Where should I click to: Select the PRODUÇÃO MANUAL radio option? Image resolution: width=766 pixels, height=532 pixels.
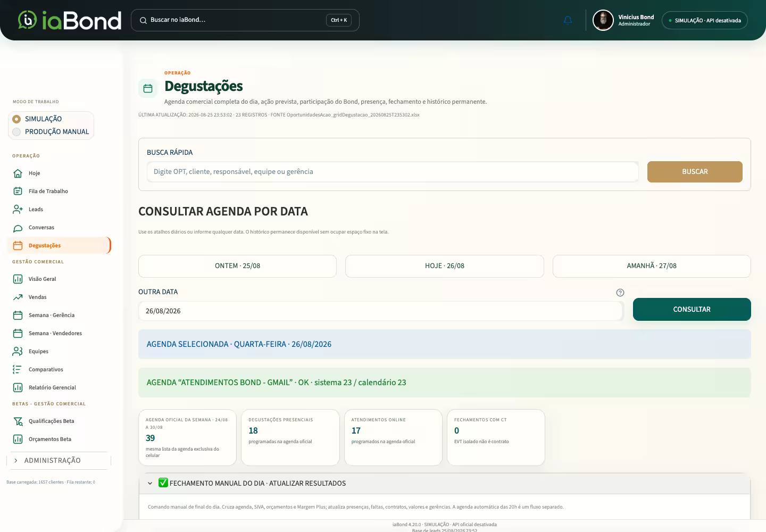16,132
